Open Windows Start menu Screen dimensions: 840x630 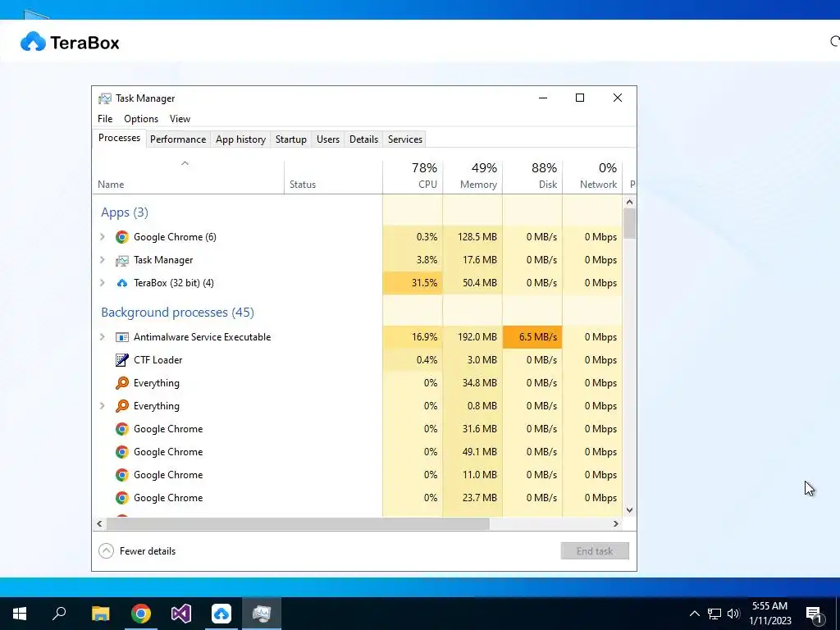pos(20,614)
